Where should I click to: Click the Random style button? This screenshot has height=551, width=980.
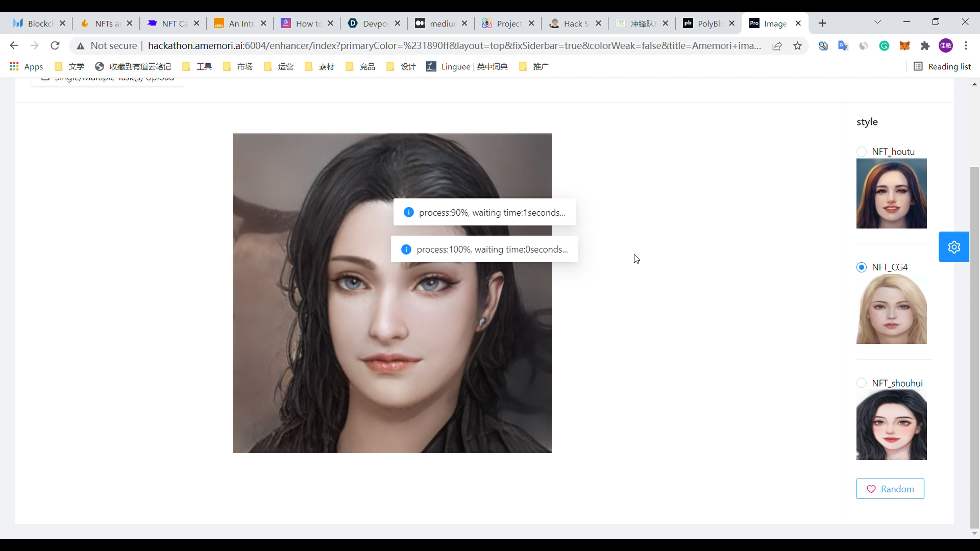pos(891,488)
